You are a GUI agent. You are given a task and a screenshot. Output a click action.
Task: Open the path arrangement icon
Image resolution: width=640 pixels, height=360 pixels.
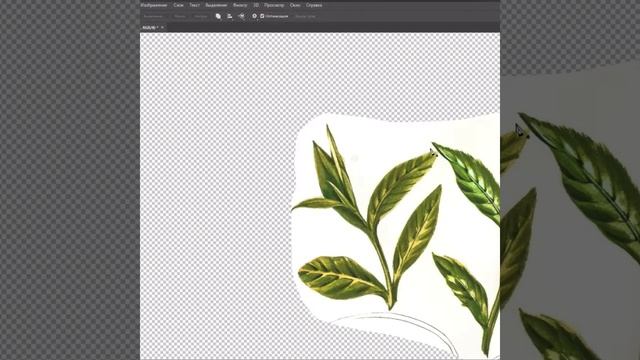[x=242, y=16]
